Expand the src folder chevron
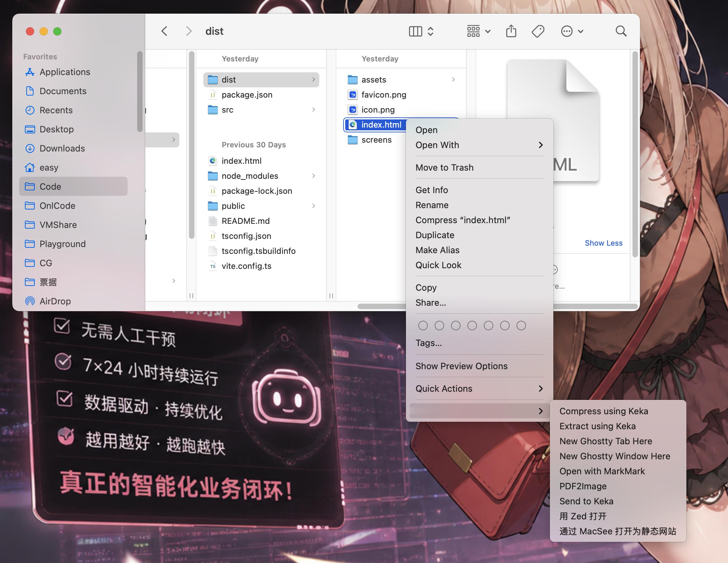Image resolution: width=728 pixels, height=563 pixels. pos(314,110)
